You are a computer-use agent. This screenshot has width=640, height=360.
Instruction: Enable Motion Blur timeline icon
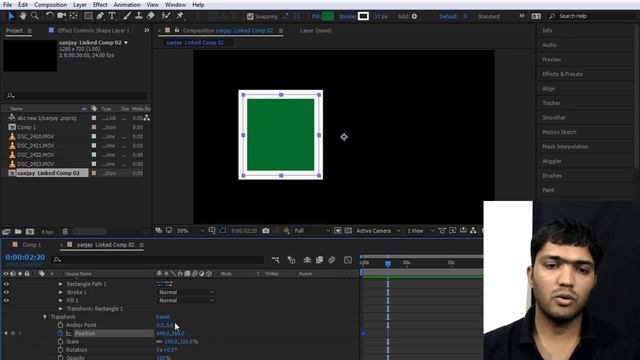point(331,260)
